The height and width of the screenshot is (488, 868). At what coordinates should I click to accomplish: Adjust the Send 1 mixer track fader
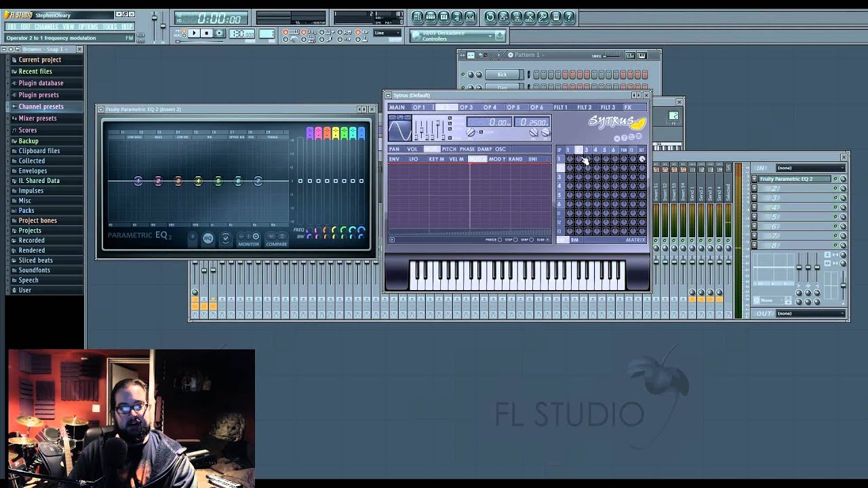tap(692, 262)
